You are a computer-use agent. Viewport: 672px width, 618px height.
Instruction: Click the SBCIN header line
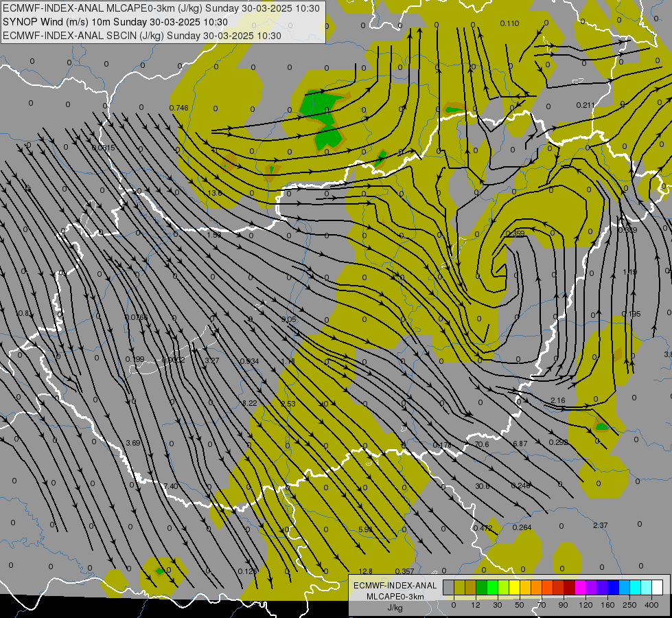click(142, 36)
